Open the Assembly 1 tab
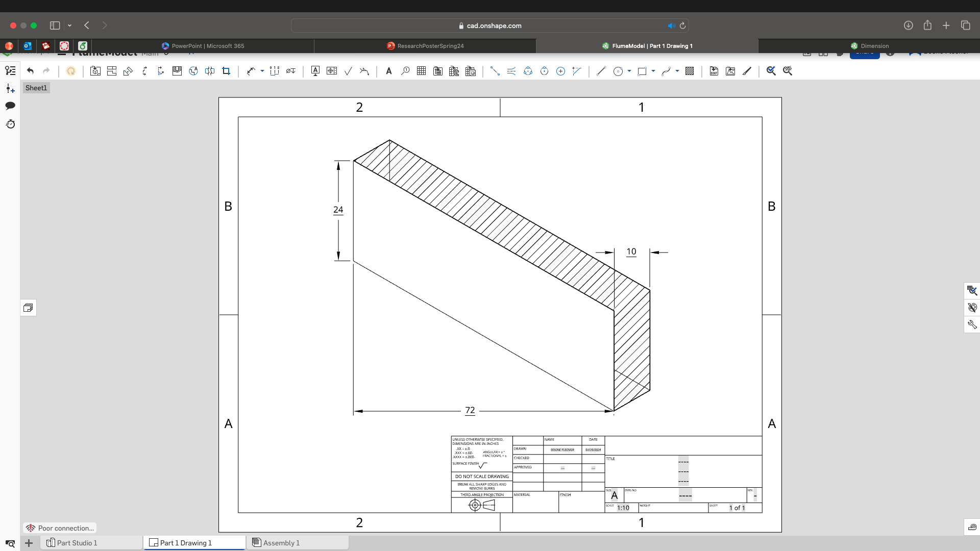 click(281, 543)
